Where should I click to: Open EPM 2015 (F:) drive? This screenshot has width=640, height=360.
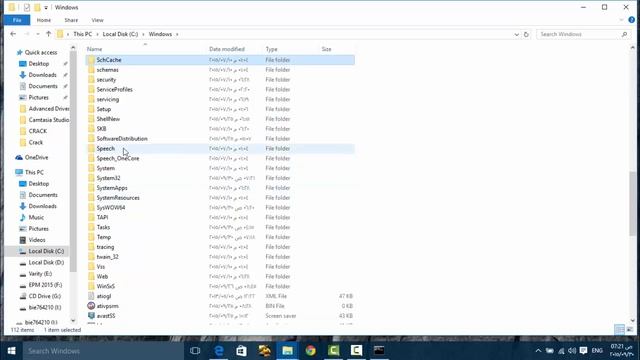pos(45,285)
